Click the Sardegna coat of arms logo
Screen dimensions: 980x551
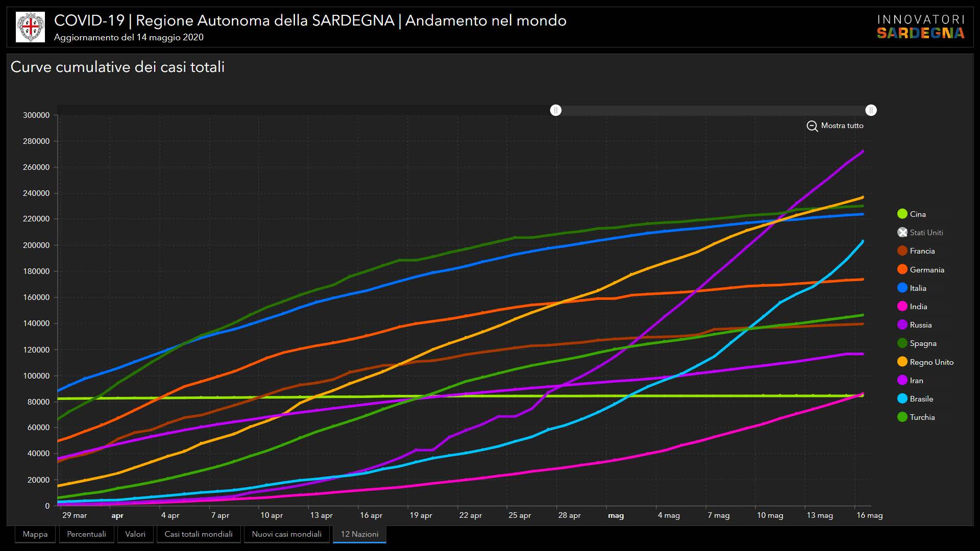(x=30, y=27)
